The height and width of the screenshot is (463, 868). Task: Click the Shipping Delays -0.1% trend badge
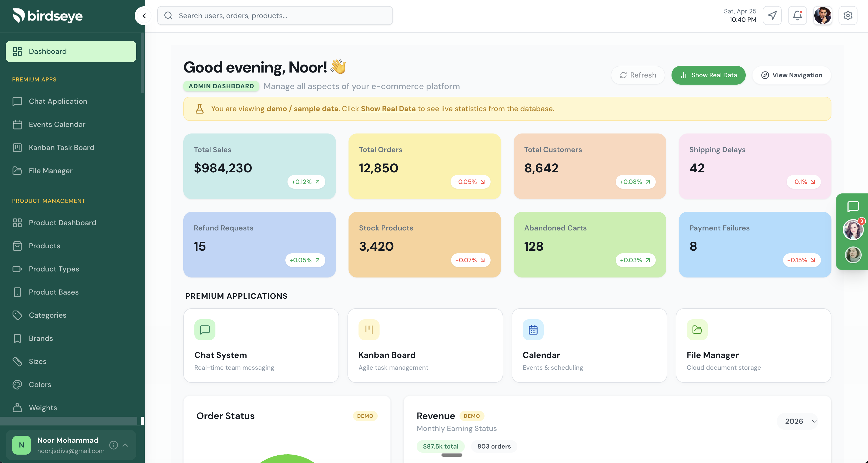tap(803, 182)
